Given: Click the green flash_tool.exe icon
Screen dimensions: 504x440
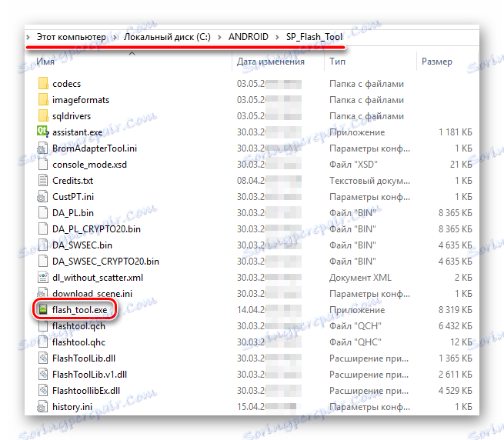Looking at the screenshot, I should [43, 309].
